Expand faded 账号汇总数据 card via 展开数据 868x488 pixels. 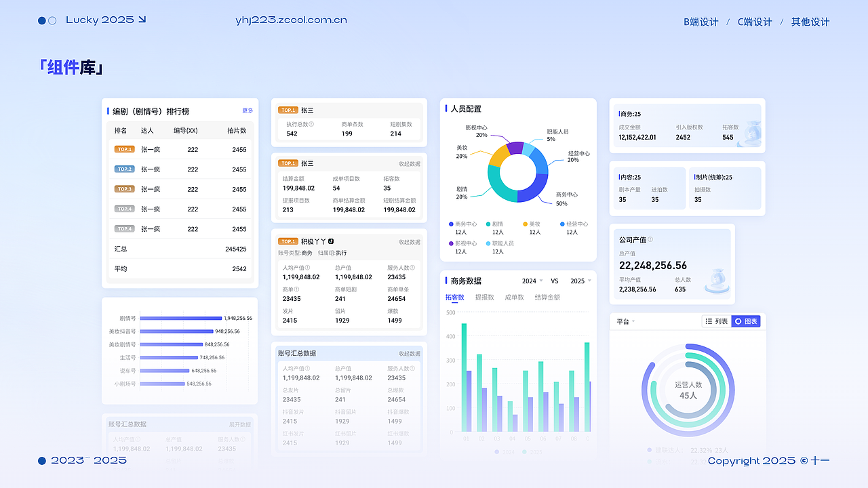pos(240,425)
